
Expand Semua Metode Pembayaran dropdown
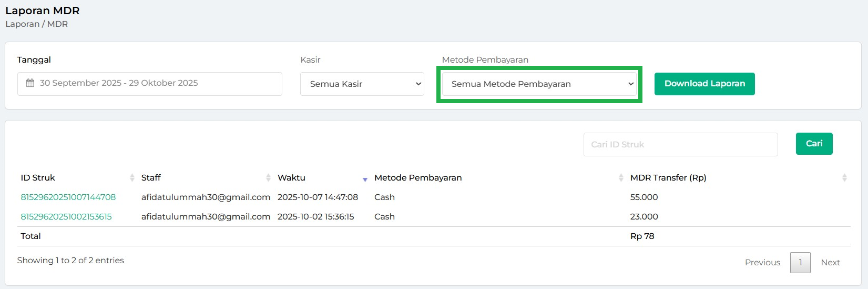539,84
